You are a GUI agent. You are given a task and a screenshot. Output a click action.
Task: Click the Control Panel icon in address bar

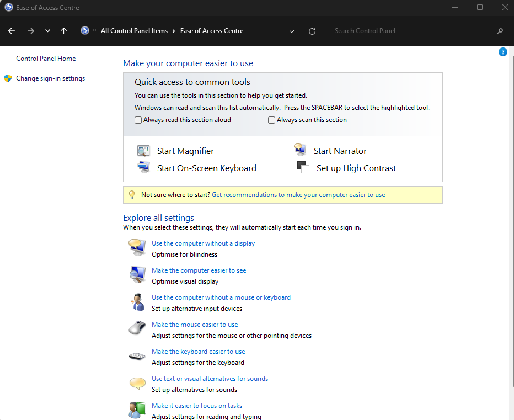click(85, 30)
